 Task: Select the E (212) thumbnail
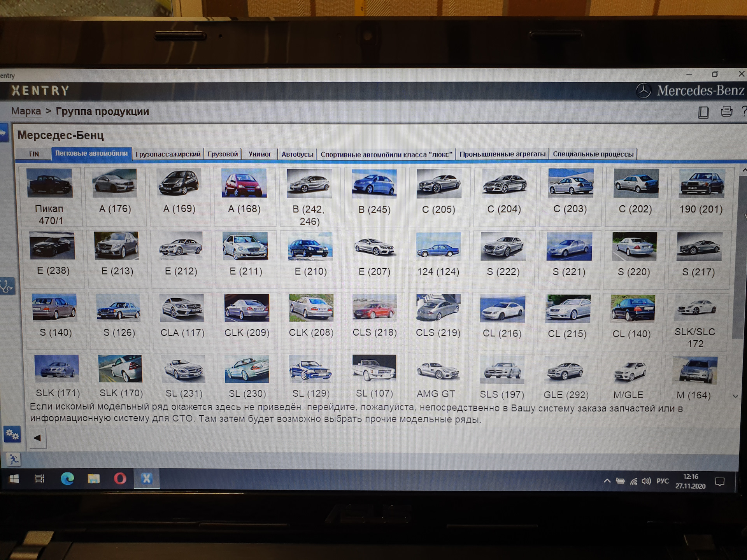point(181,246)
